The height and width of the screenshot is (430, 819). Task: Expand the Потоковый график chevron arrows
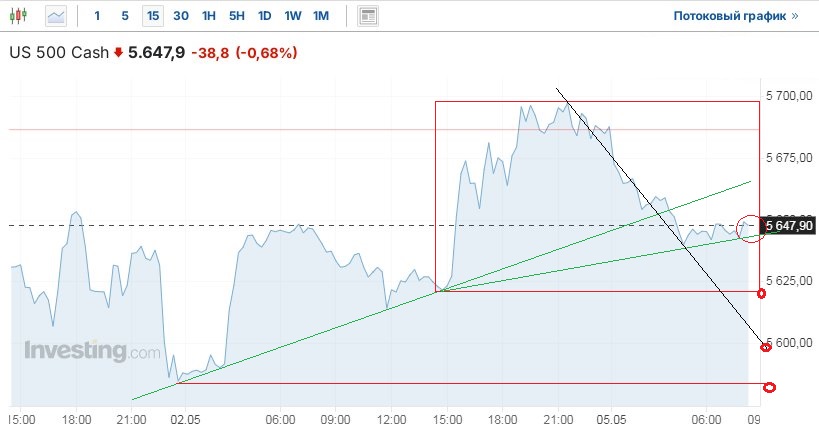pyautogui.click(x=795, y=16)
